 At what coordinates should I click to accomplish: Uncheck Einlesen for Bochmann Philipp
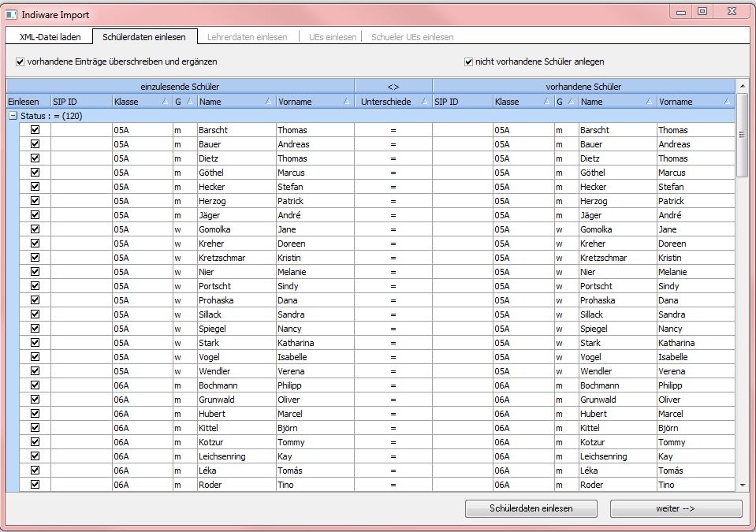[35, 385]
